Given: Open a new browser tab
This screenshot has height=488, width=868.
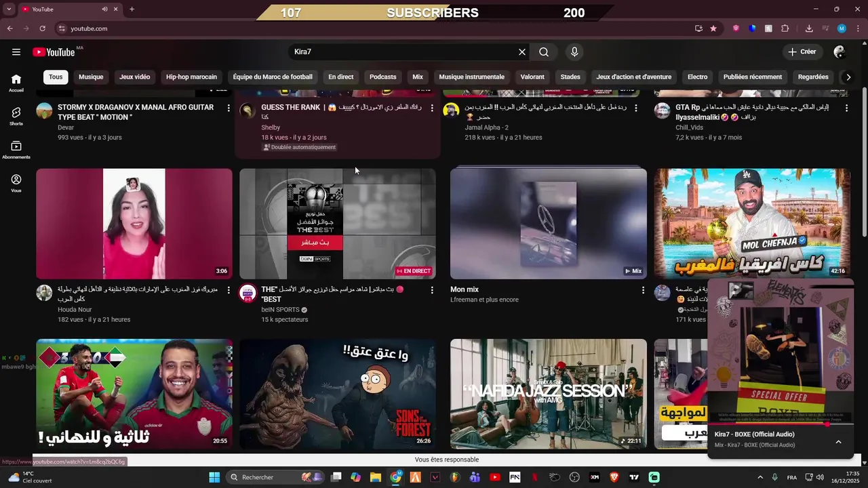Looking at the screenshot, I should coord(132,9).
